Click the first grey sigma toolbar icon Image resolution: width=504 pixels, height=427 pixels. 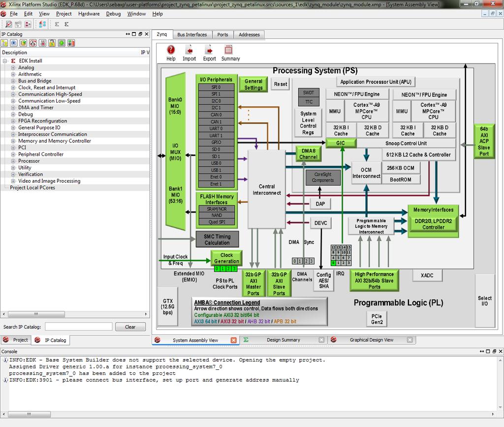tap(57, 24)
